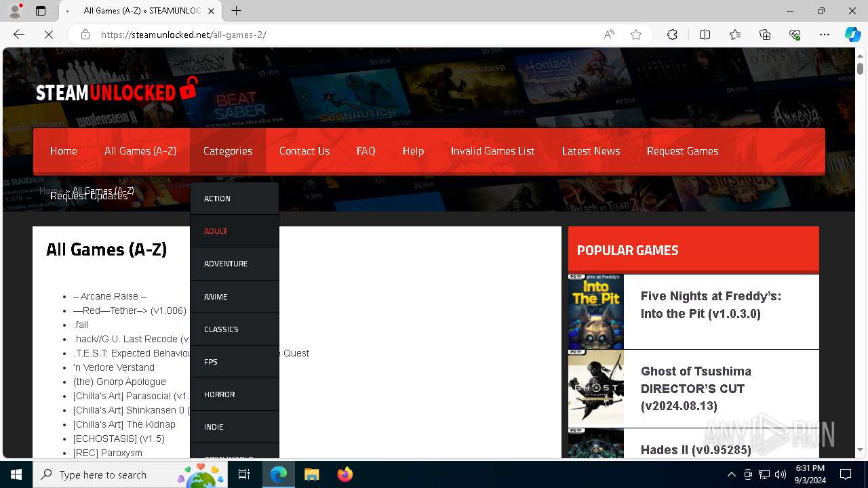
Task: Open [ECHOSTASIS] (v1.5) link
Action: point(119,439)
